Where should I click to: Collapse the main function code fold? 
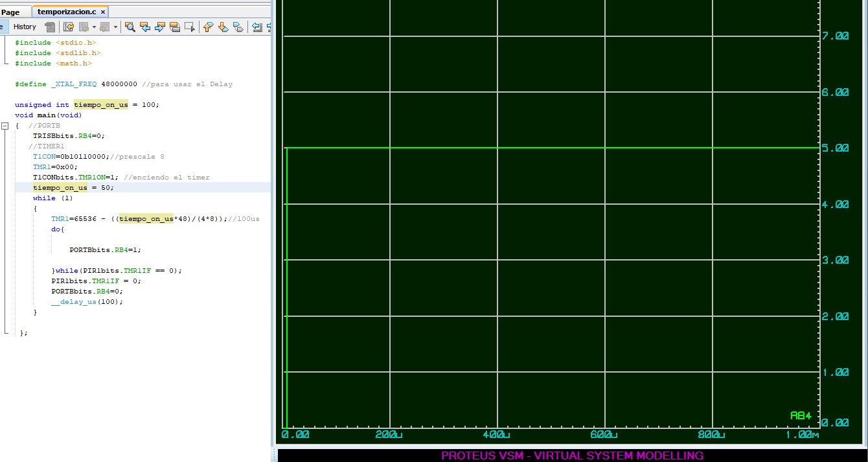click(x=5, y=126)
